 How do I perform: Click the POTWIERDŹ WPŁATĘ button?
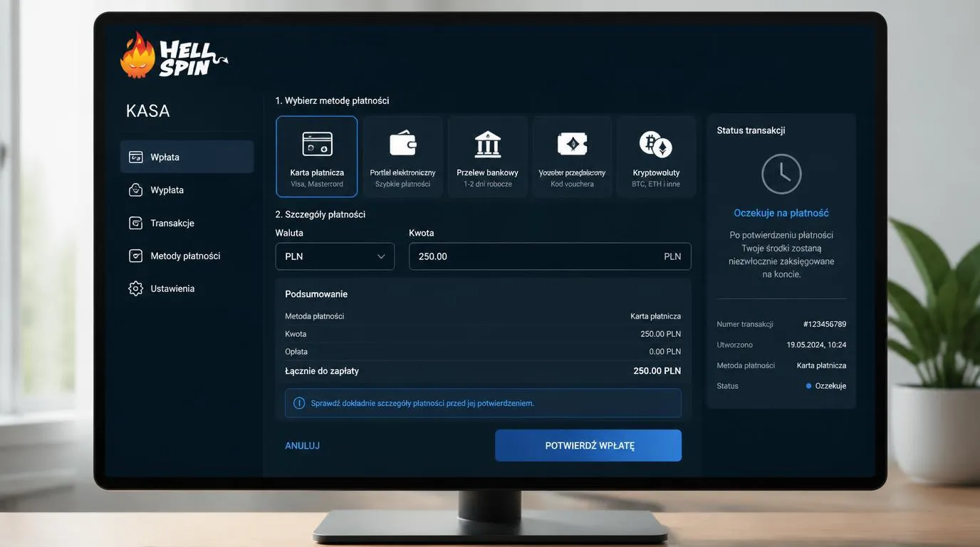click(x=588, y=445)
